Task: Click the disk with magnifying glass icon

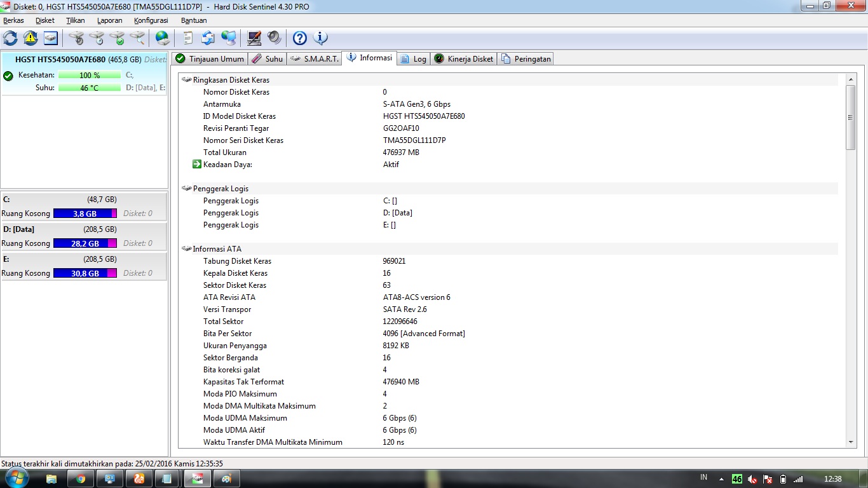Action: (x=137, y=38)
